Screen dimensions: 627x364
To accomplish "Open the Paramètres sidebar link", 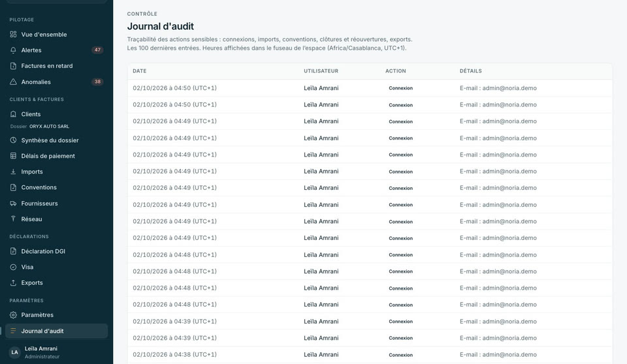I will point(56,315).
